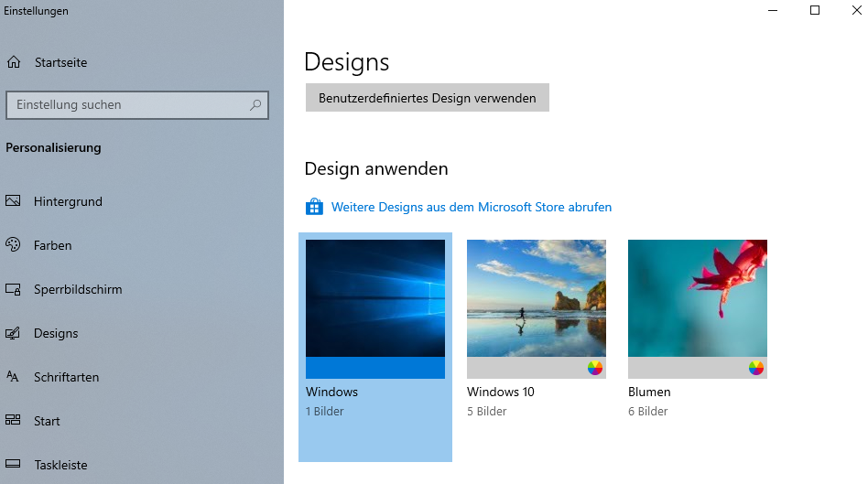Click the Start tiles icon
This screenshot has width=868, height=484.
coord(13,420)
